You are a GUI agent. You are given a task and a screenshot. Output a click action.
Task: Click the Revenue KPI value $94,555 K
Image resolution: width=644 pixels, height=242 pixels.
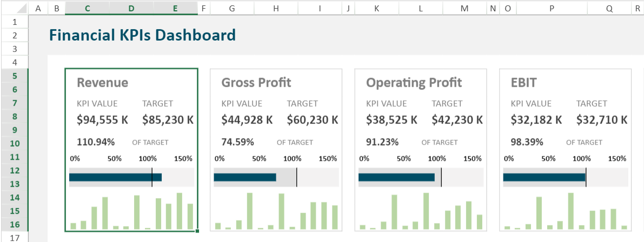pos(103,120)
